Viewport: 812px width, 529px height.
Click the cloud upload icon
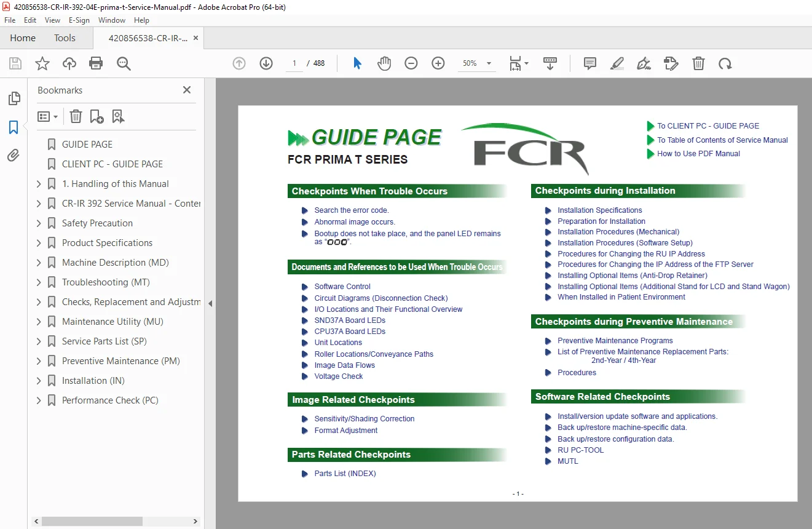69,63
